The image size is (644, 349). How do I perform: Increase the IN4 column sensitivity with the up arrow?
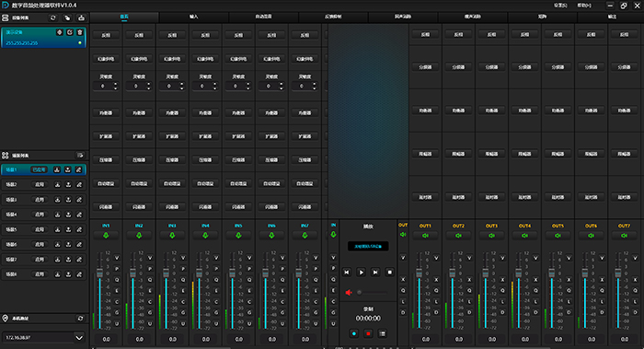coord(214,84)
